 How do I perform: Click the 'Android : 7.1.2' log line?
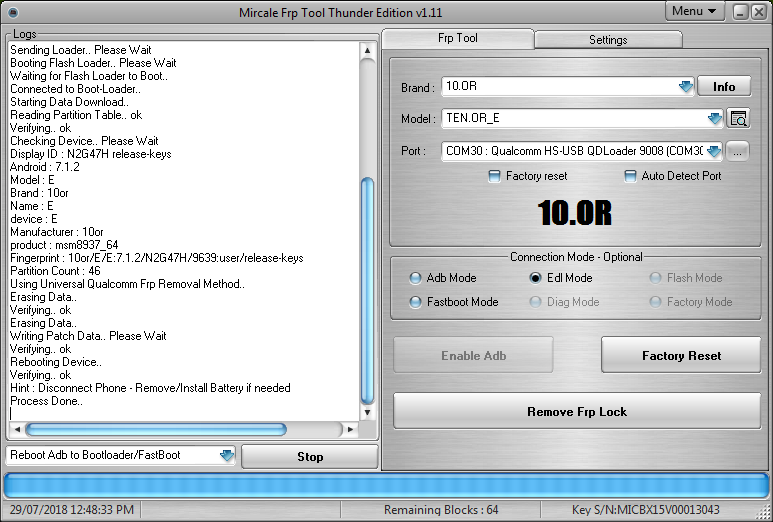pyautogui.click(x=45, y=167)
